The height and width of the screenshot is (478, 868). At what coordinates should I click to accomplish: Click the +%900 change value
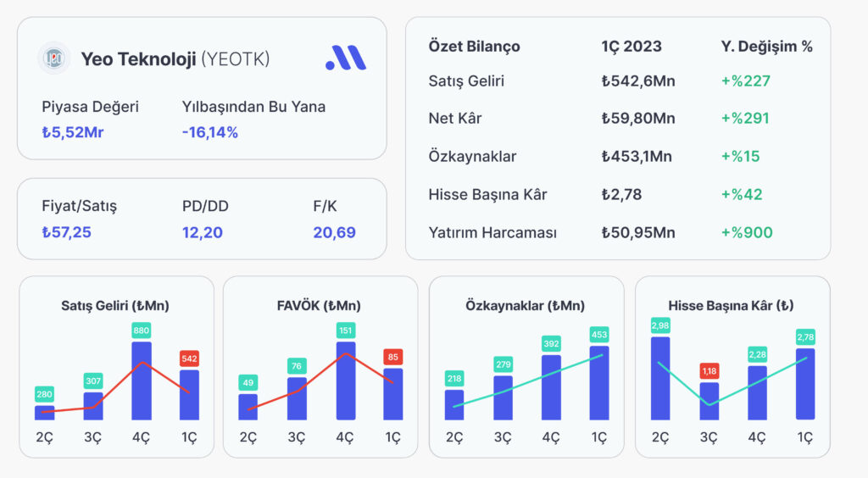pos(747,233)
